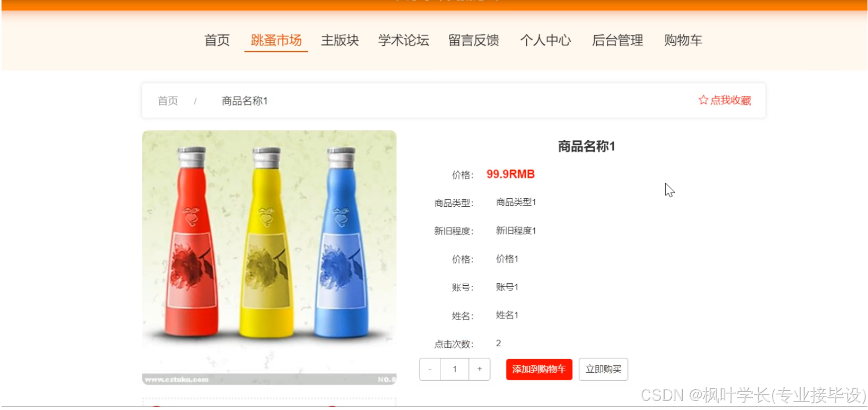Increase quantity with the plus button
The image size is (868, 410).
[480, 369]
